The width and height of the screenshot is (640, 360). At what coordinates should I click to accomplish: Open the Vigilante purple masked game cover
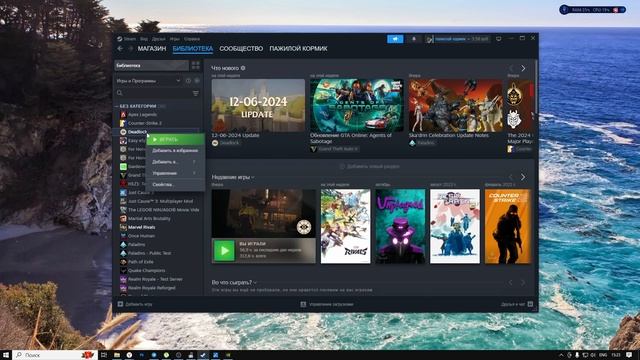pos(400,226)
